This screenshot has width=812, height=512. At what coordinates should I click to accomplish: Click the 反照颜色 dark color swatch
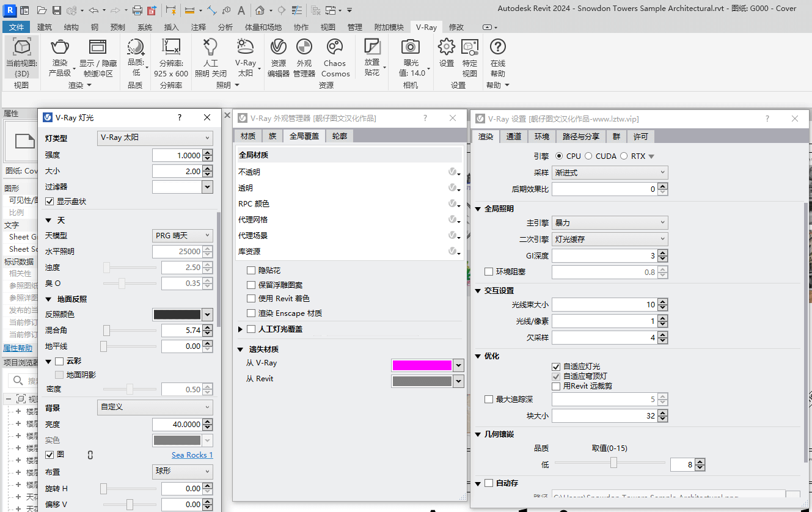(177, 315)
